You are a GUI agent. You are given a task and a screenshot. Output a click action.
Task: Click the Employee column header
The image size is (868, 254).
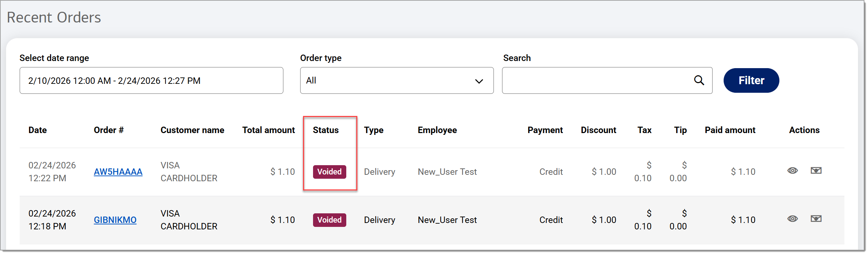point(437,130)
